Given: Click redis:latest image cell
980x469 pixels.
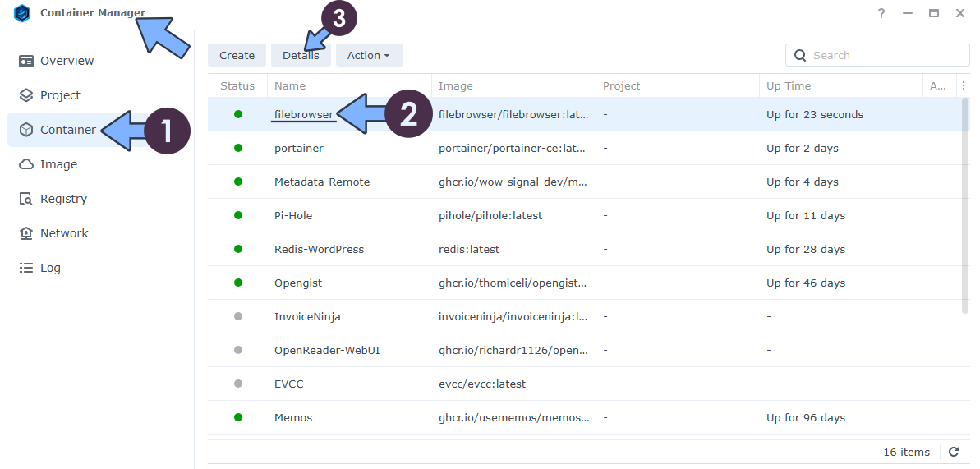Looking at the screenshot, I should (469, 249).
